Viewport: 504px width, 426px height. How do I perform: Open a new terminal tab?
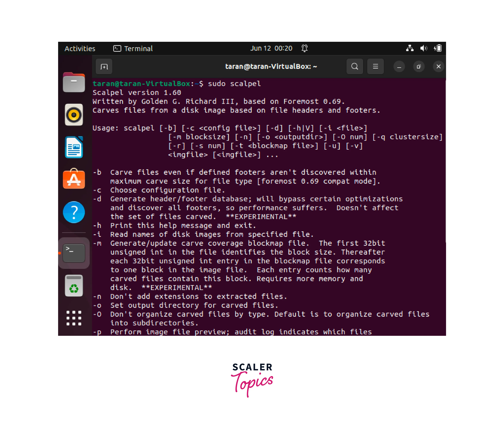[x=104, y=67]
